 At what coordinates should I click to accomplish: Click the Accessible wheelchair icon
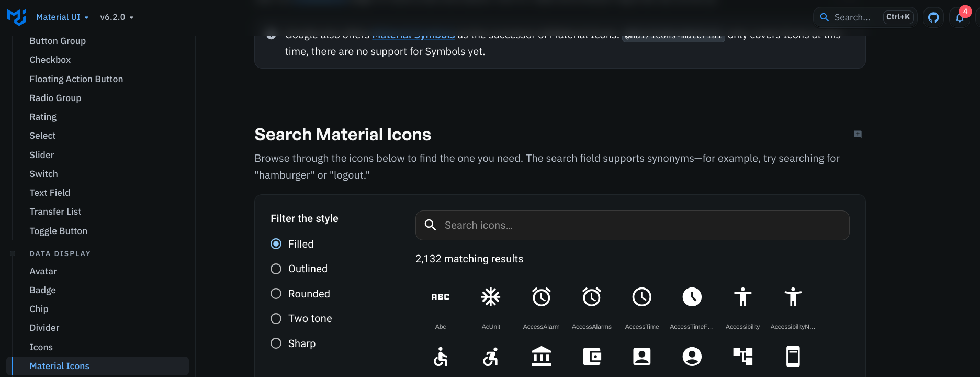click(x=440, y=357)
